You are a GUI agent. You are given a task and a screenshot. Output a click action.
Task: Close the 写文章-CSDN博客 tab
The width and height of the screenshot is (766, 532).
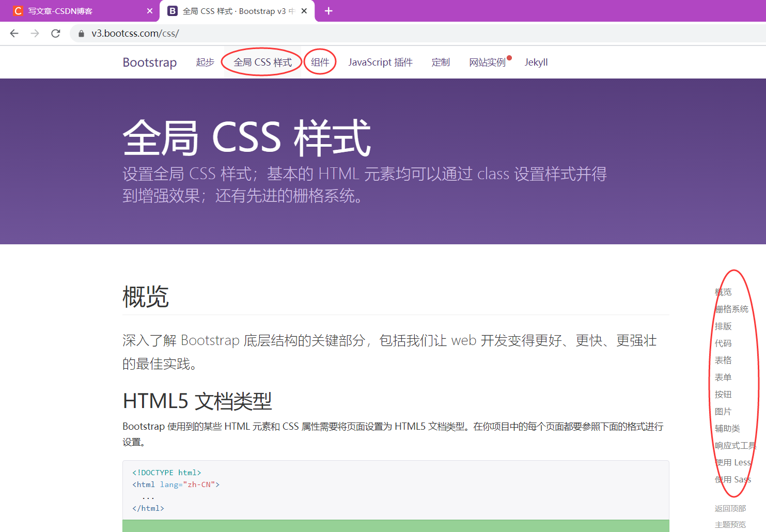click(150, 11)
